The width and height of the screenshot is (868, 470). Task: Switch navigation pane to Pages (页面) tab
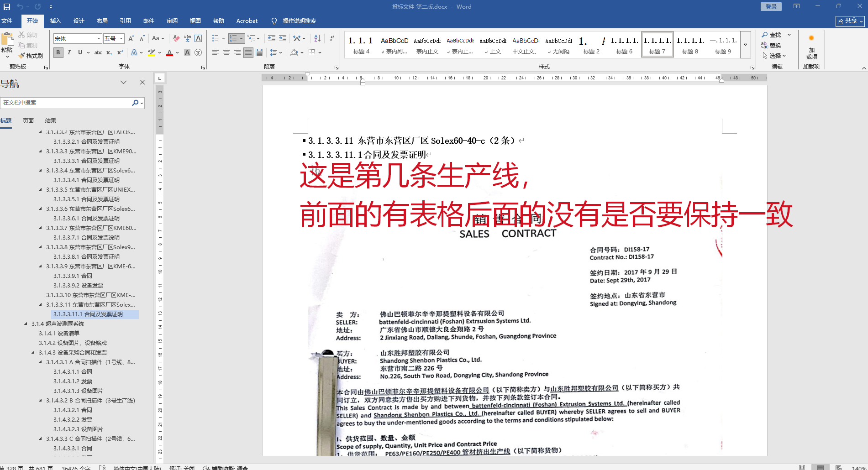pyautogui.click(x=28, y=121)
